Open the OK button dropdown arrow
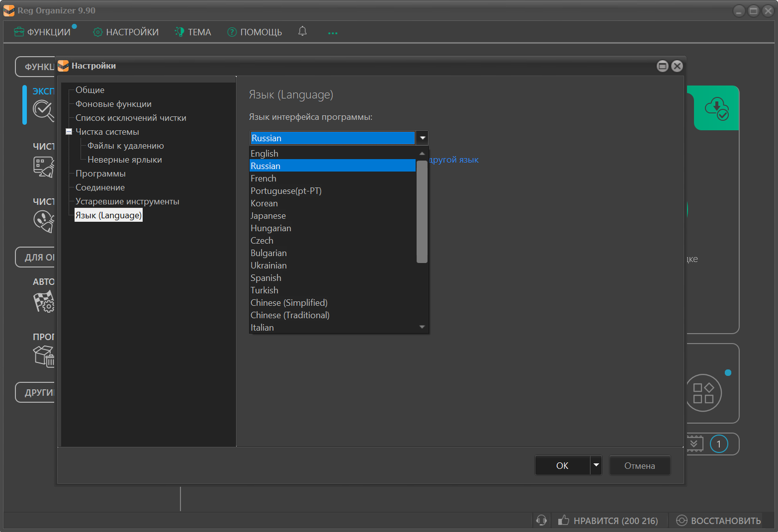778x532 pixels. (x=596, y=465)
